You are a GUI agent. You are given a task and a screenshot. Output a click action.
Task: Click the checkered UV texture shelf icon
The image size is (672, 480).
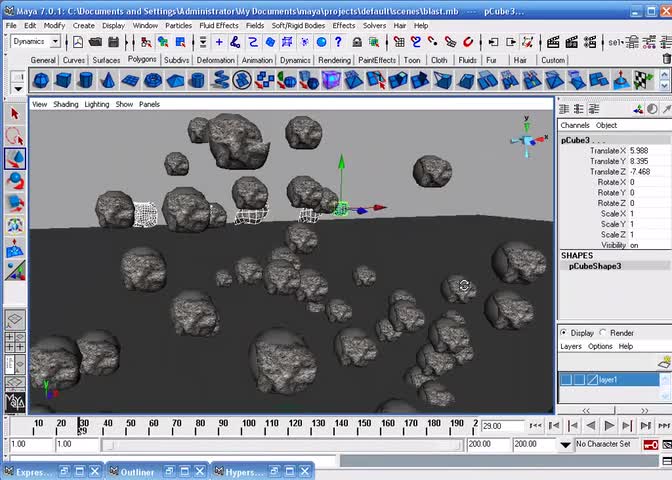(643, 80)
